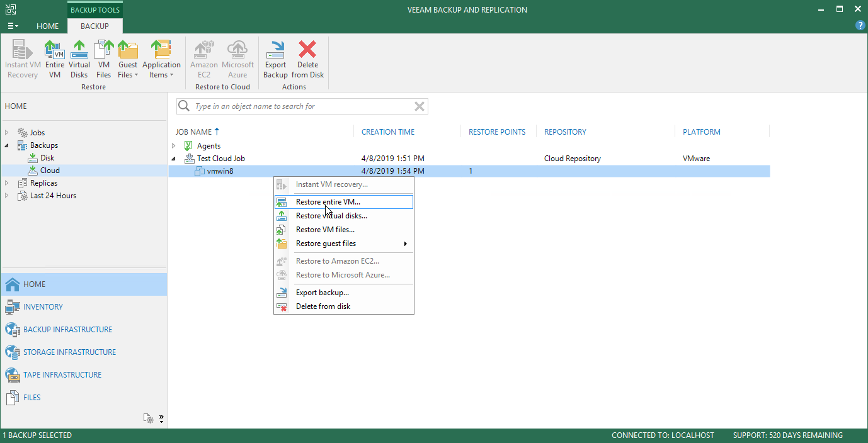Select the vmwin8 backup row
Viewport: 868px width, 443px height.
(469, 171)
